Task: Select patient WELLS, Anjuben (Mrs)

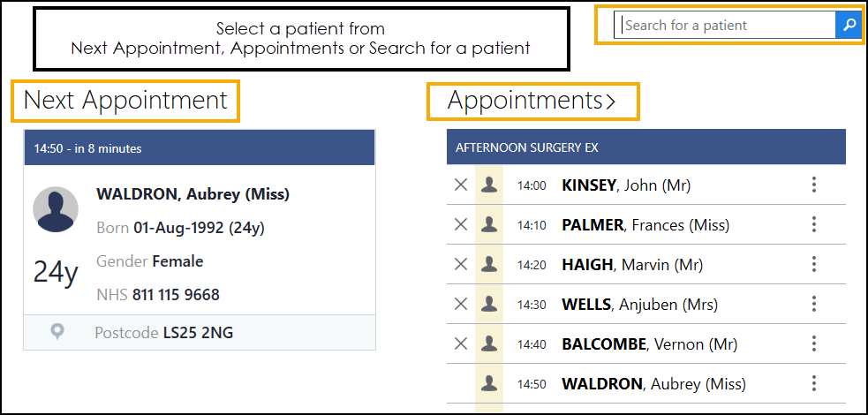Action: point(639,305)
